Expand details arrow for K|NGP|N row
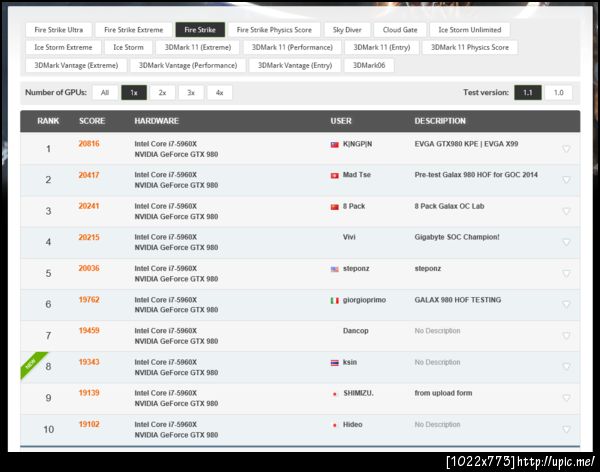 pos(566,149)
